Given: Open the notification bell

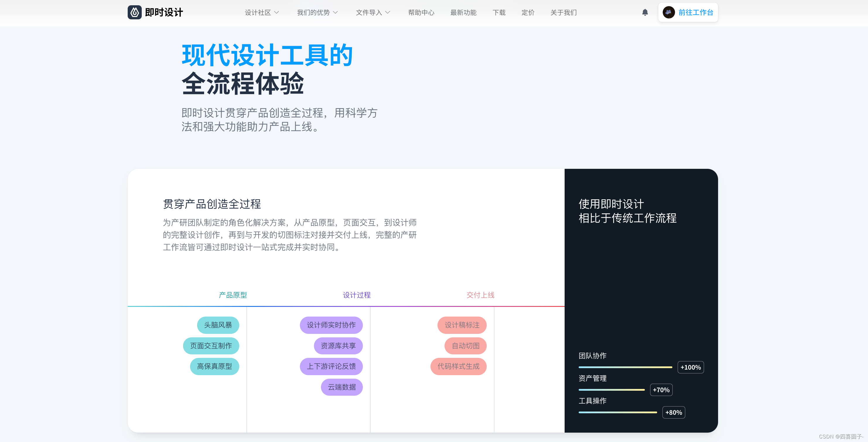Looking at the screenshot, I should pyautogui.click(x=645, y=13).
